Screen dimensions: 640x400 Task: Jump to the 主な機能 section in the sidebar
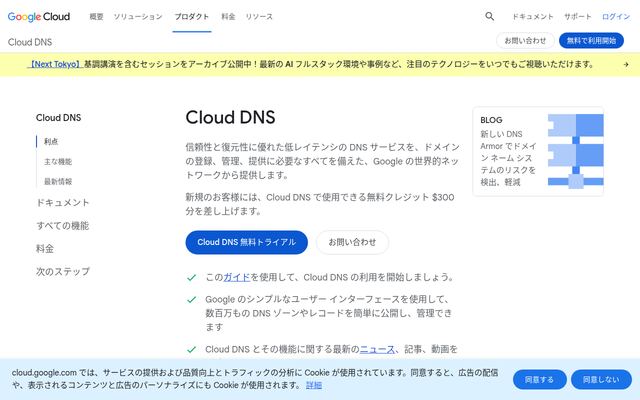[x=58, y=162]
